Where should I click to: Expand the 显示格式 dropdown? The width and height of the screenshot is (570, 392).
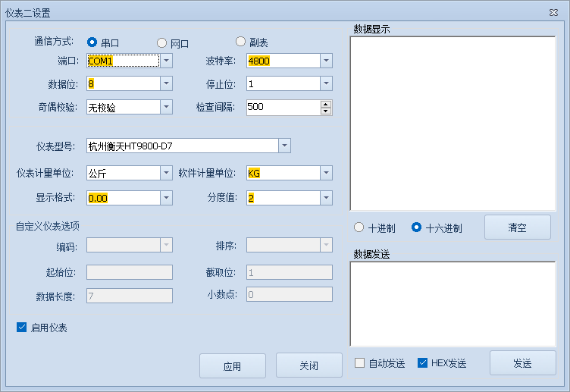tap(166, 197)
